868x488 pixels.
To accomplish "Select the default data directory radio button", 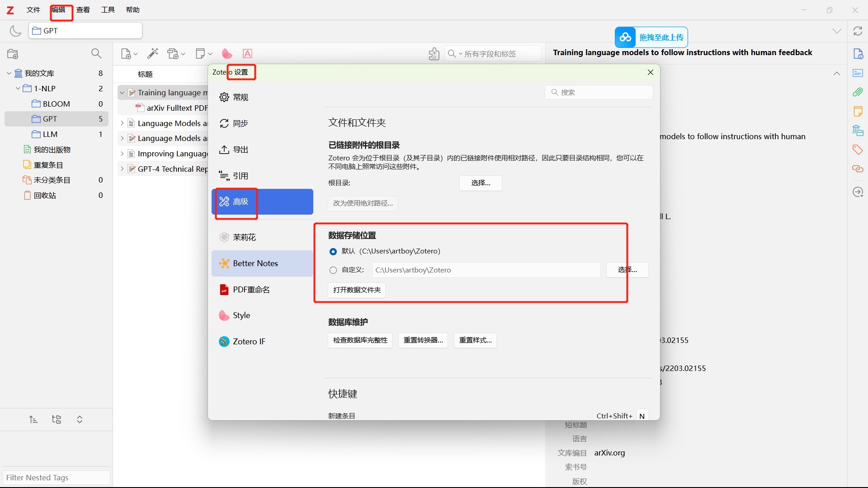I will (333, 251).
